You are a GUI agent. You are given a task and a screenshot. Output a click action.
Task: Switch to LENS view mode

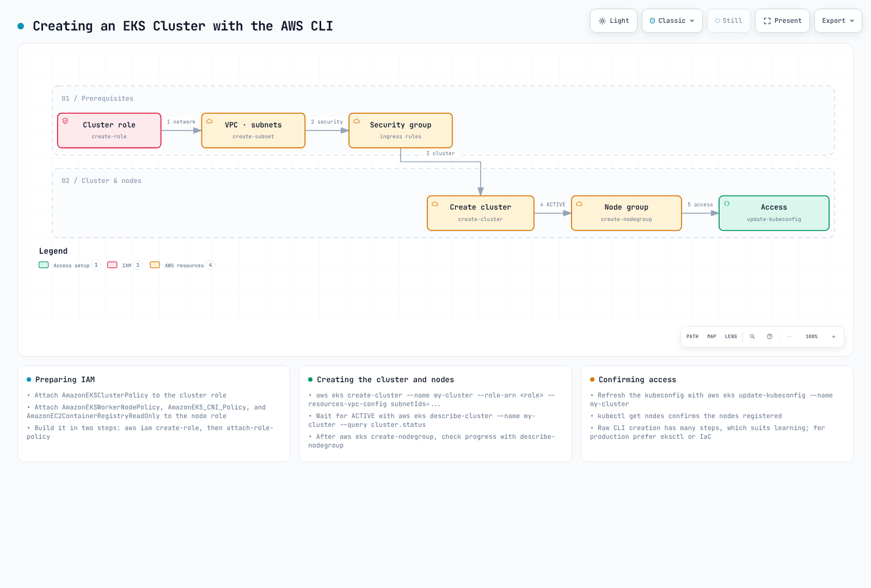[x=731, y=336]
